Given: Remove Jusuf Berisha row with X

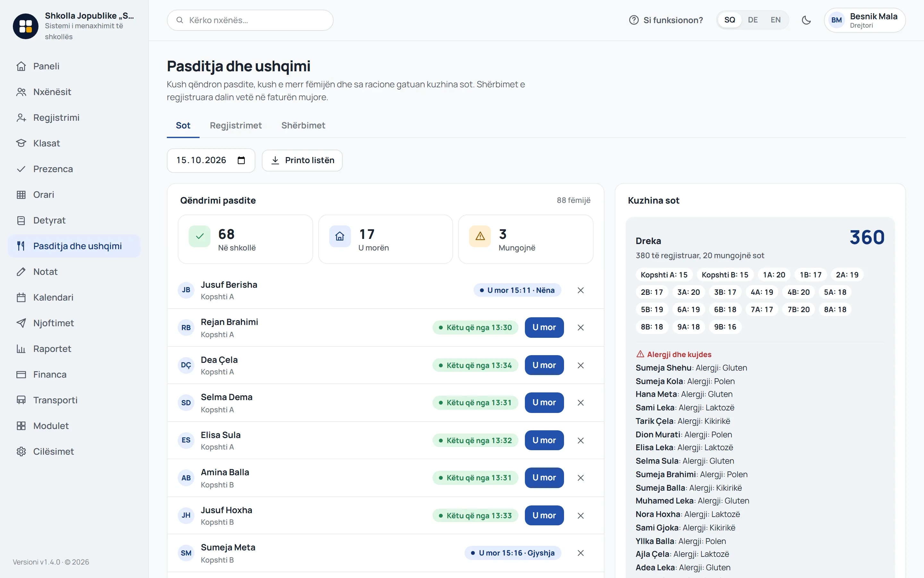Looking at the screenshot, I should (581, 290).
